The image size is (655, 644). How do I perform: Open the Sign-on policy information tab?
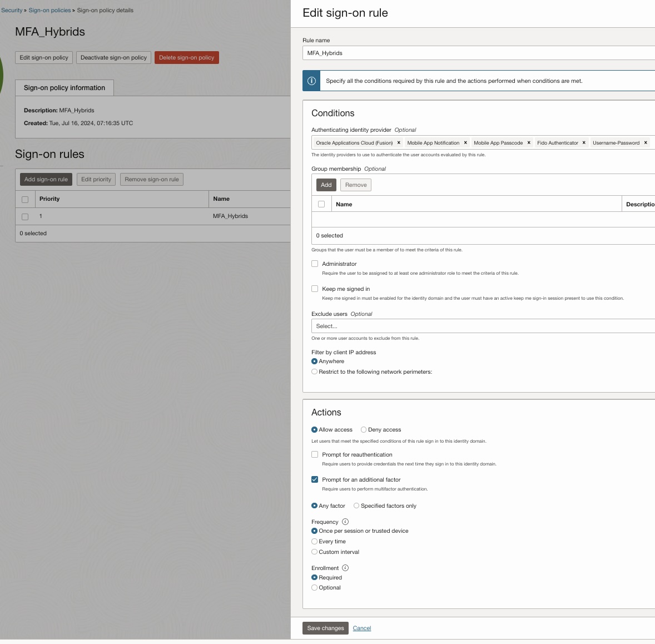pyautogui.click(x=64, y=88)
